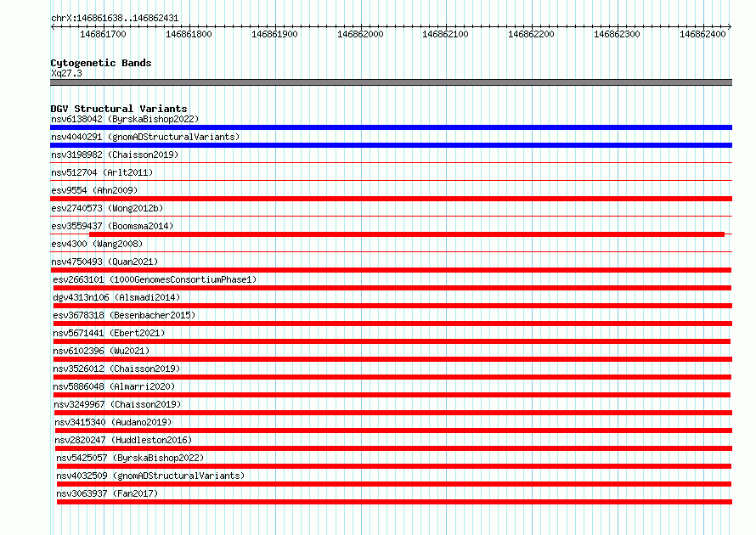Click esv3678318 (Besenbacher2015) variant label

pyautogui.click(x=124, y=315)
